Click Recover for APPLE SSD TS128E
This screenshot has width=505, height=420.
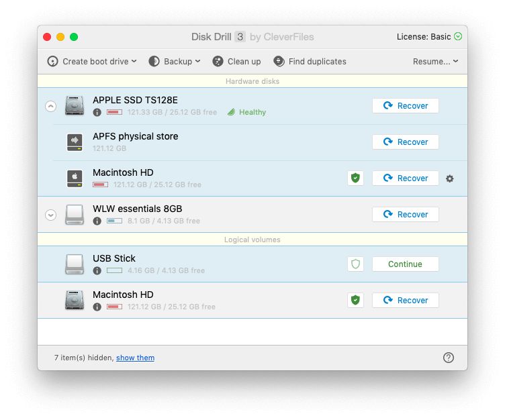point(405,106)
